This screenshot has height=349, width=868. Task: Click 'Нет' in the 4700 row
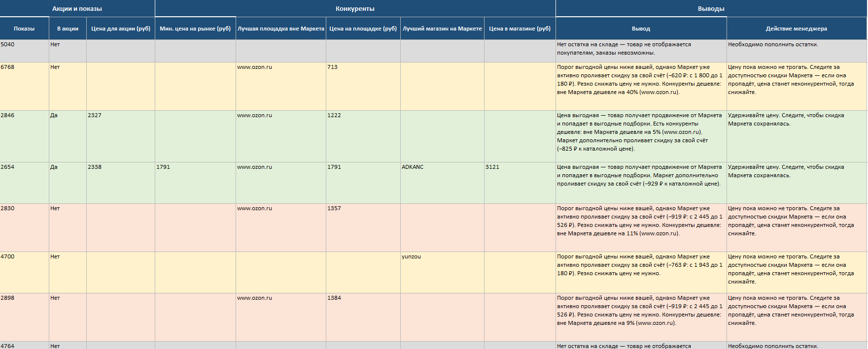(68, 272)
